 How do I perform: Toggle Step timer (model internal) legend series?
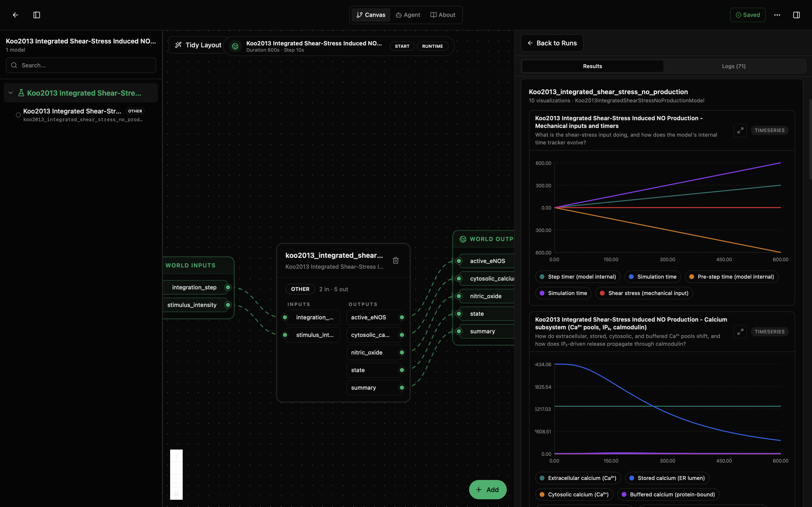coord(578,277)
